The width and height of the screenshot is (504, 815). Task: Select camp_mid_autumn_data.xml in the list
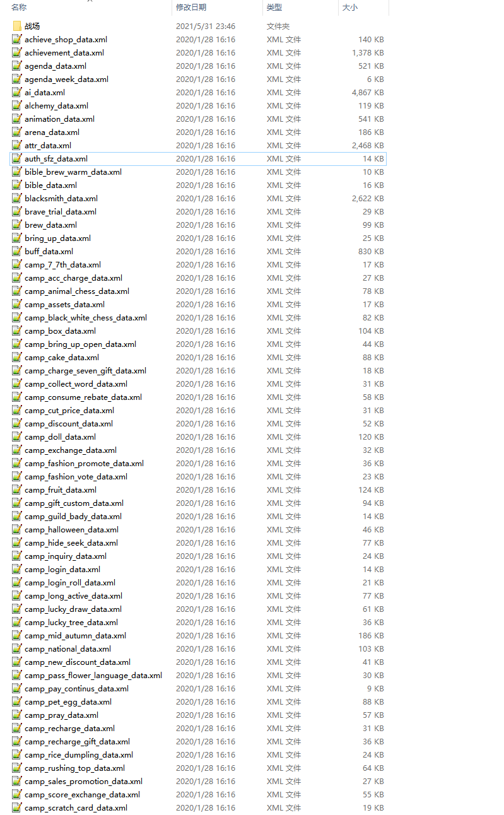pos(75,636)
